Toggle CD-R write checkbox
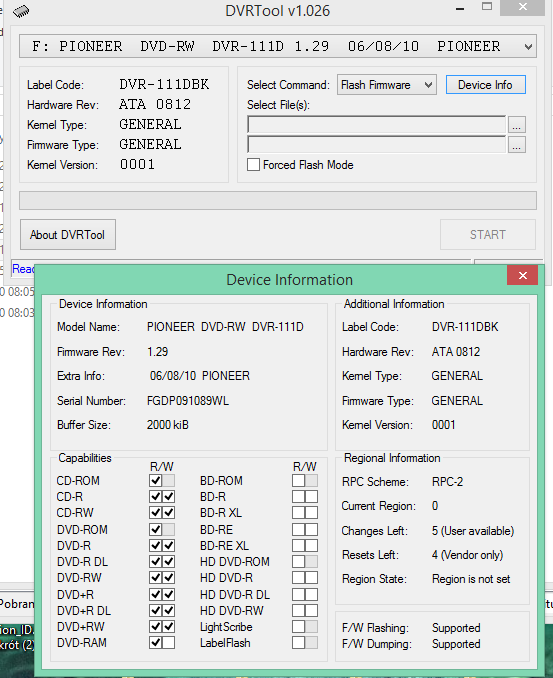This screenshot has height=678, width=553. click(x=169, y=496)
